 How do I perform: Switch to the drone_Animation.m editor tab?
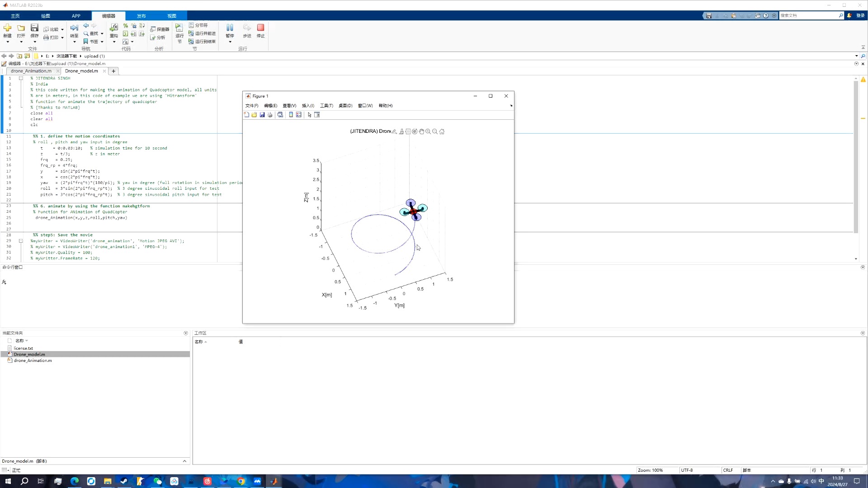tap(31, 71)
